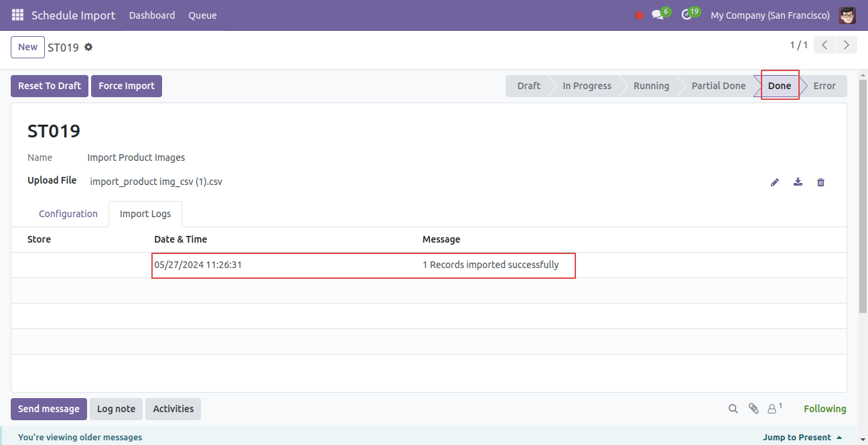Viewport: 868px width, 445px height.
Task: Open attachments via the paperclip icon
Action: click(753, 409)
